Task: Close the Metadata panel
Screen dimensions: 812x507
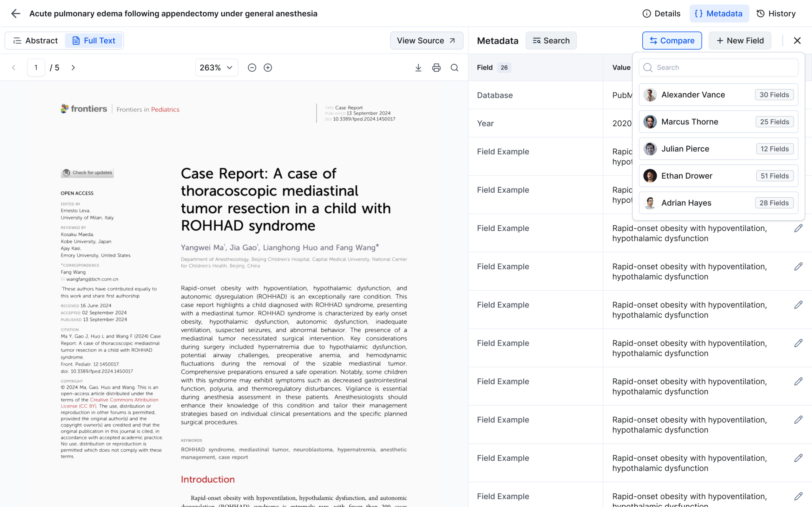Action: click(x=797, y=41)
